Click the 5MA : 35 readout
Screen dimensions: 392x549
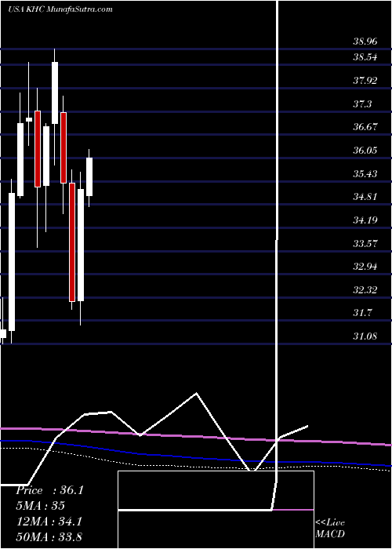click(41, 506)
